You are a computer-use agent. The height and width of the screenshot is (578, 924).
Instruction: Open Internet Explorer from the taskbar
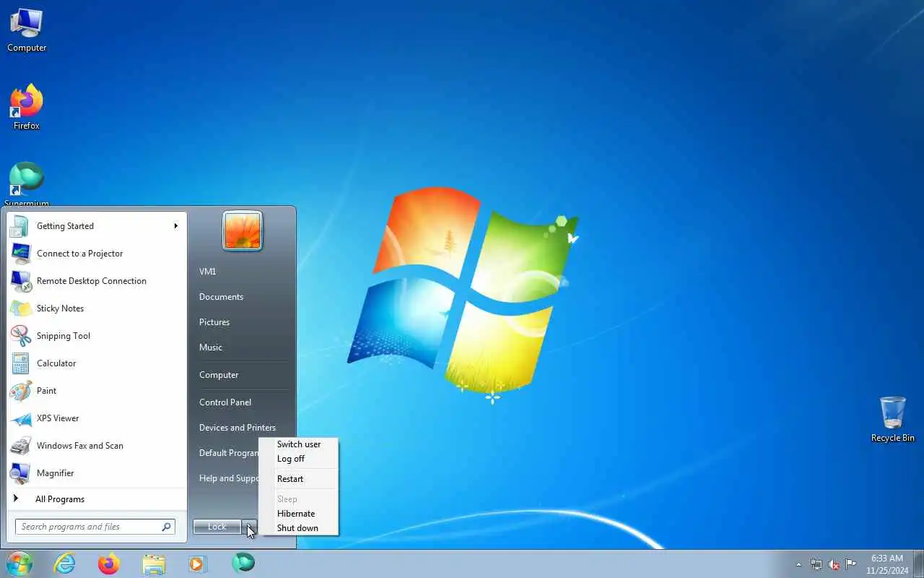(64, 564)
